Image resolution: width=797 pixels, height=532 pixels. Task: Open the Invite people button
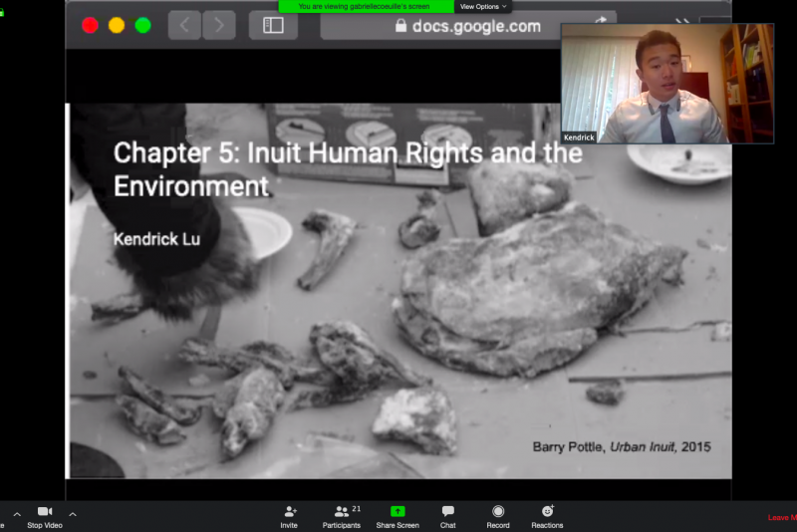coord(289,517)
